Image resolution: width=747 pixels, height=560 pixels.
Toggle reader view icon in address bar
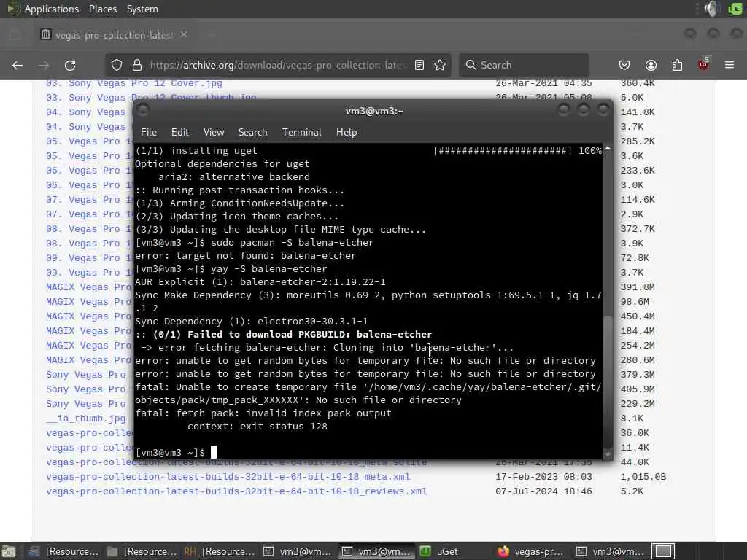[419, 65]
